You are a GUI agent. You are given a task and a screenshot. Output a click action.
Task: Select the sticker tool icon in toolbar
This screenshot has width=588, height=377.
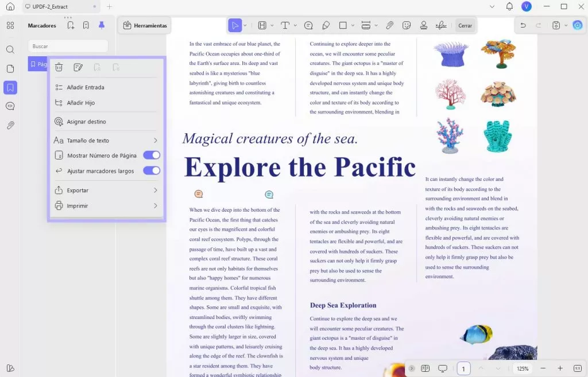pos(407,25)
